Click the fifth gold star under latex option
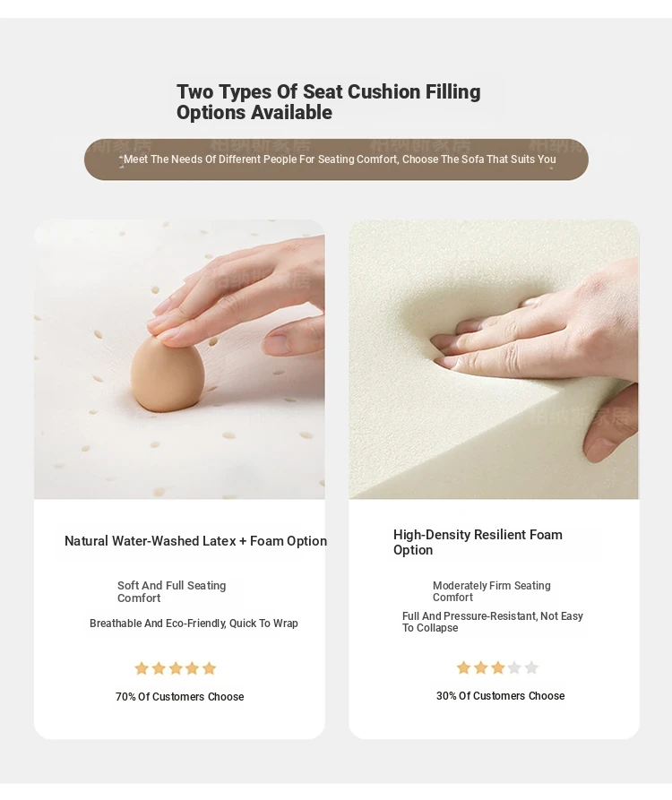This screenshot has width=672, height=800. (x=209, y=668)
